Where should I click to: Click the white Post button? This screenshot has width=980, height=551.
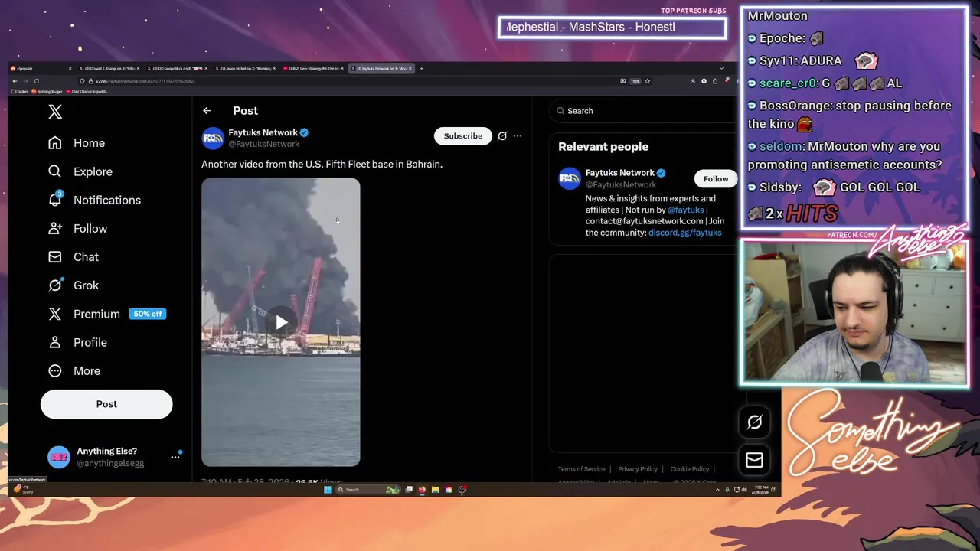pyautogui.click(x=106, y=404)
